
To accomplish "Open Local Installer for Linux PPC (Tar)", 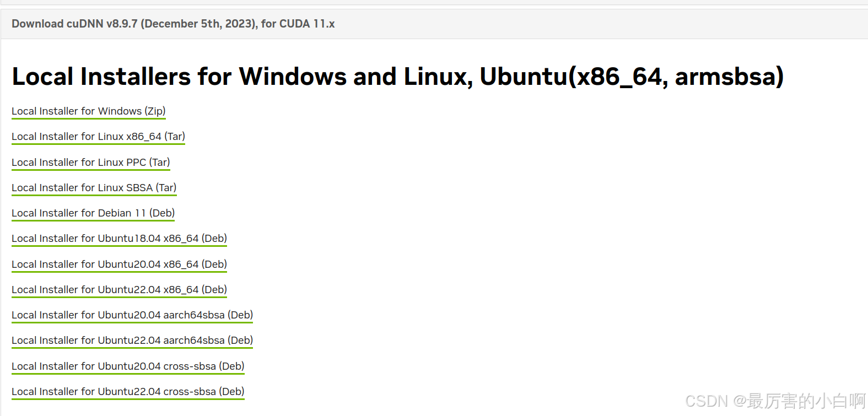I will [x=90, y=163].
